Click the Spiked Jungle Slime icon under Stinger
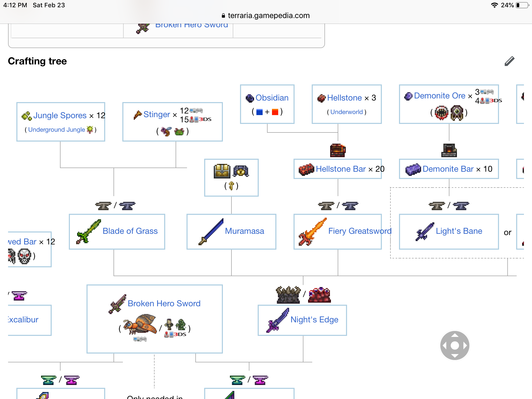532x399 pixels. pos(179,132)
